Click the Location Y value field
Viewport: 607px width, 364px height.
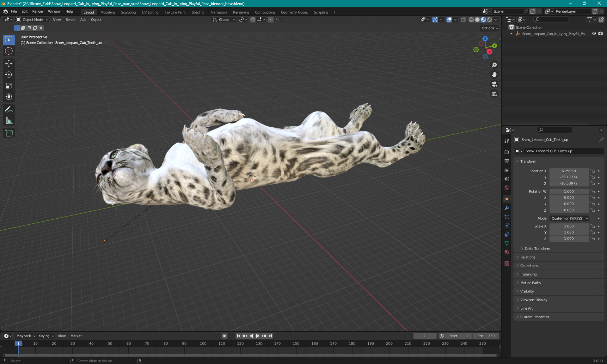(x=569, y=177)
